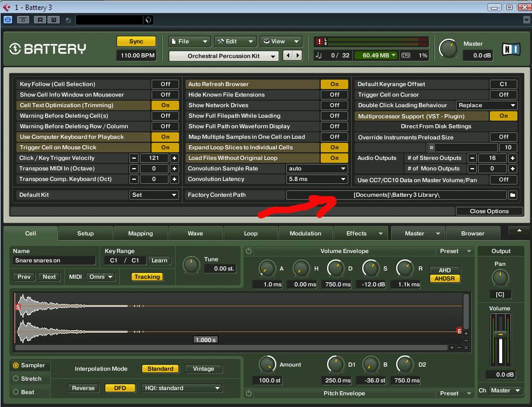Viewport: 532px width, 407px height.
Task: Increase number of Stereo Outputs
Action: point(512,158)
